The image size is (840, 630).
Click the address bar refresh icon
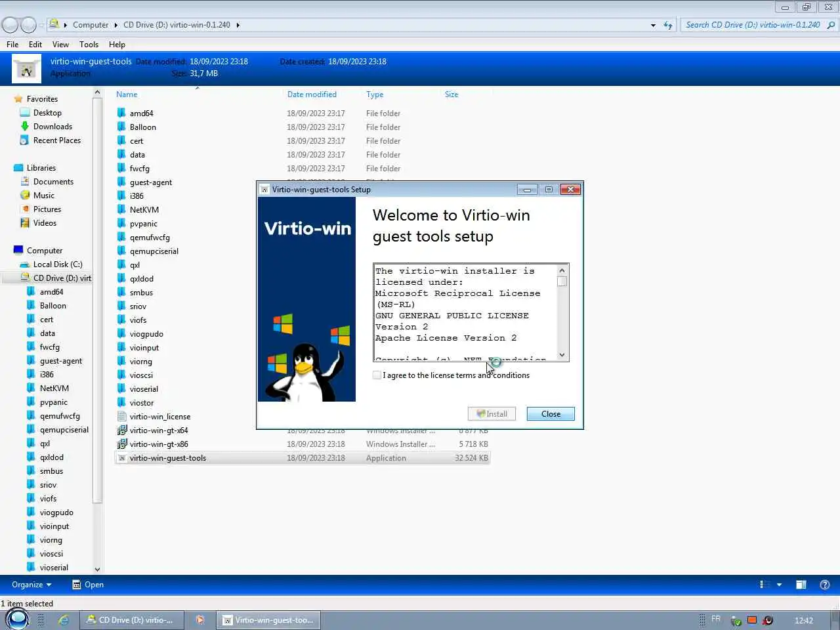[x=668, y=25]
